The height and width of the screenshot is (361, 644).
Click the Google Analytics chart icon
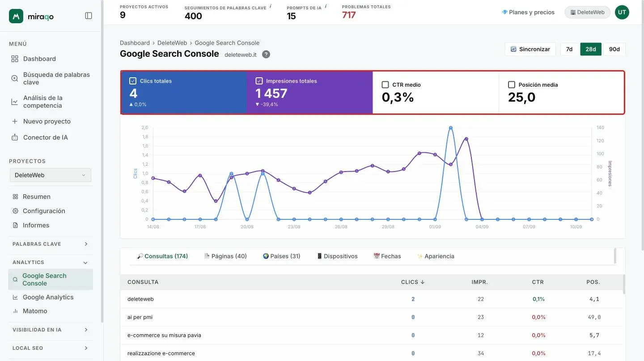pyautogui.click(x=15, y=297)
